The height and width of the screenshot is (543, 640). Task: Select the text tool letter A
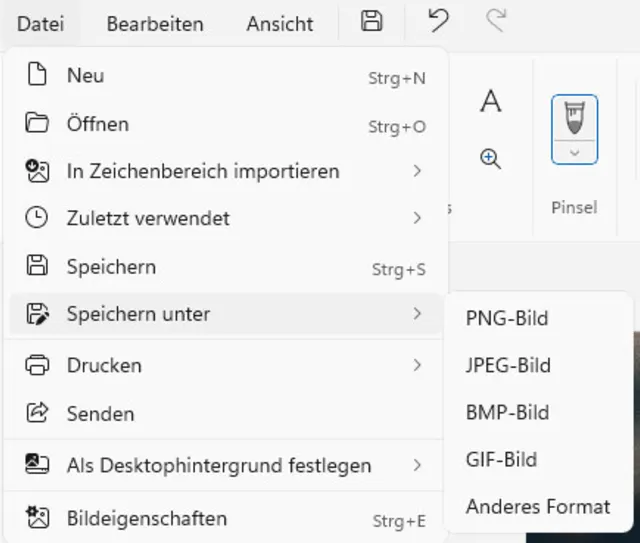(x=490, y=101)
